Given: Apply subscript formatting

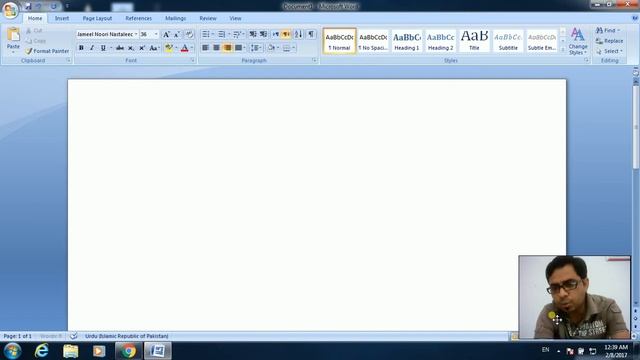Looking at the screenshot, I should click(x=131, y=48).
